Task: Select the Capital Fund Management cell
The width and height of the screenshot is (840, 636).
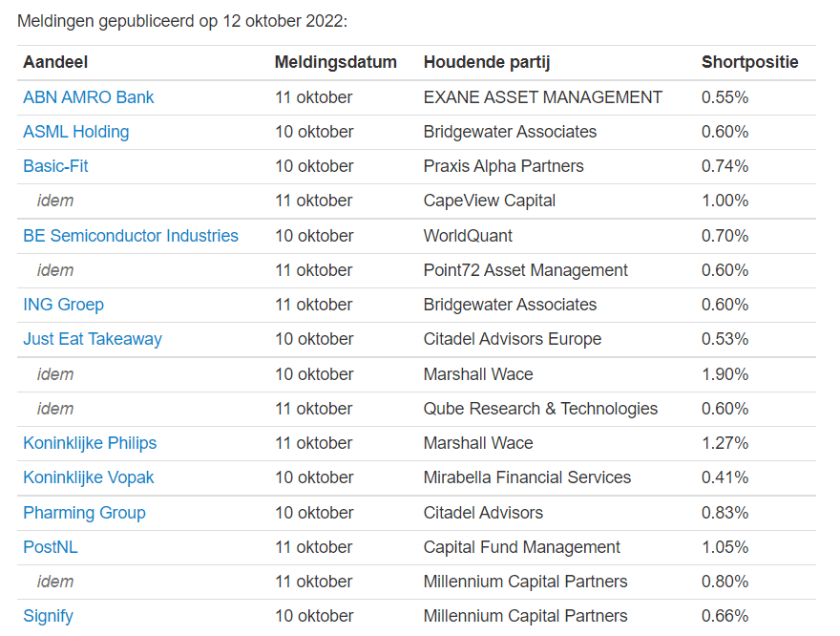Action: click(x=522, y=547)
